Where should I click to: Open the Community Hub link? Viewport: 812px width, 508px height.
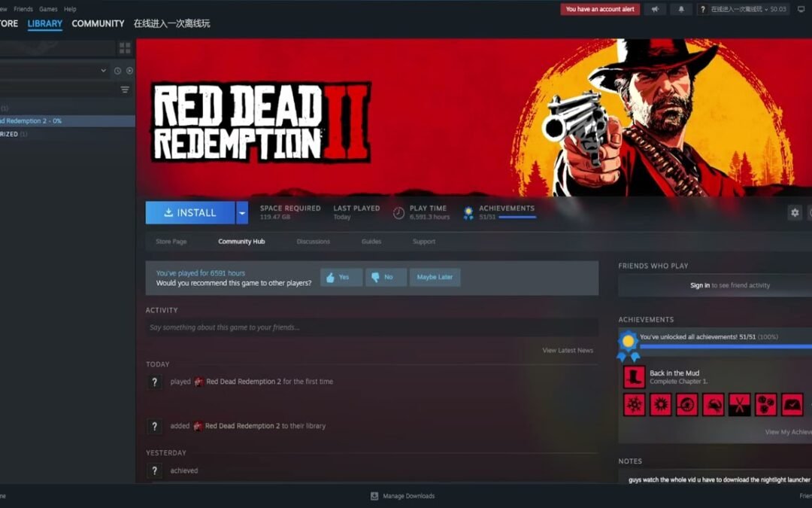pos(241,242)
